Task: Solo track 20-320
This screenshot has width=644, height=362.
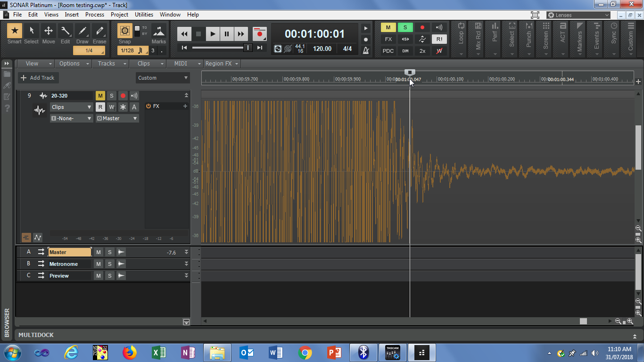Action: pyautogui.click(x=111, y=96)
